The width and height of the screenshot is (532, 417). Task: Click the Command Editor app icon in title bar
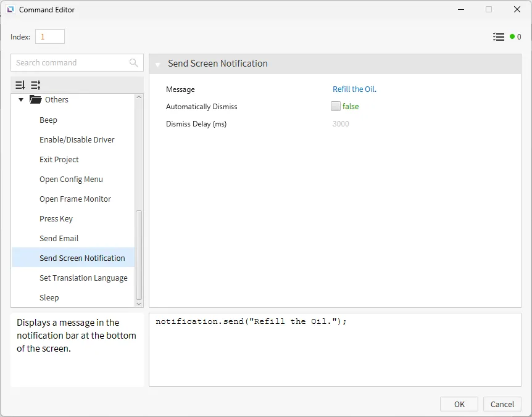coord(10,10)
